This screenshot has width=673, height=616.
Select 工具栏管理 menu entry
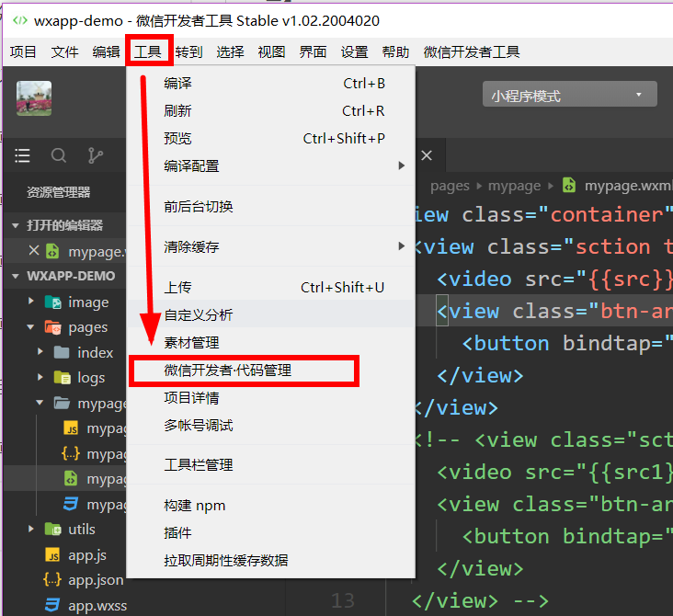[271, 465]
